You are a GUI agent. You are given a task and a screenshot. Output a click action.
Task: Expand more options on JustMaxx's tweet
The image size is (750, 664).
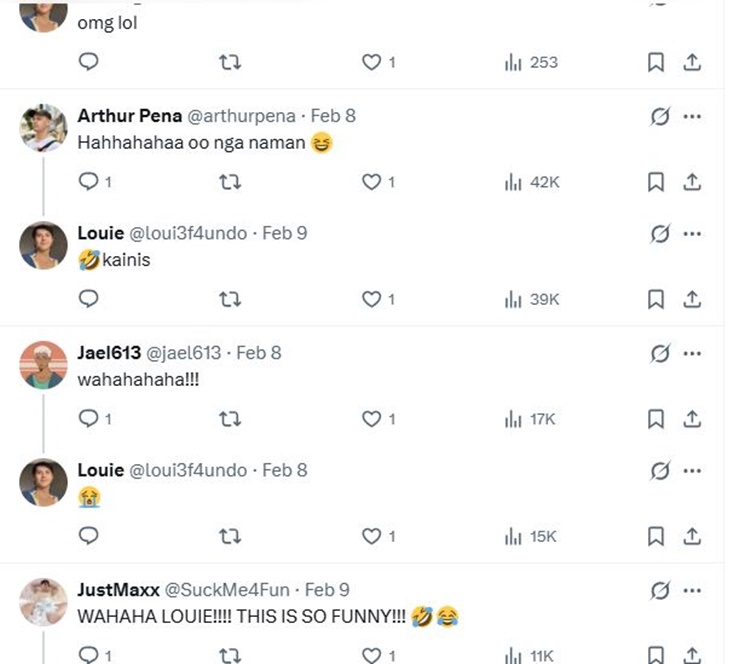tap(692, 591)
